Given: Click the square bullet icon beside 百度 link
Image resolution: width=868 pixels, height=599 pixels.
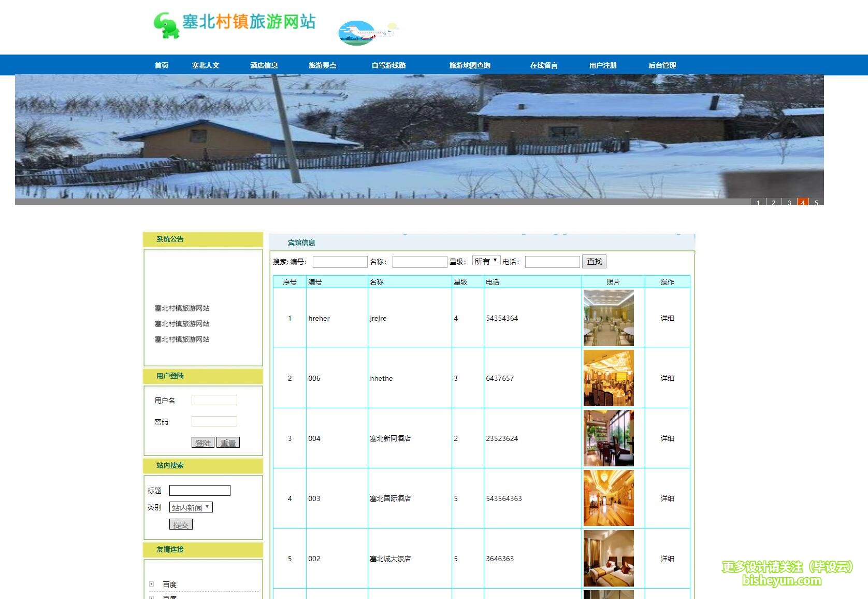Looking at the screenshot, I should (151, 583).
